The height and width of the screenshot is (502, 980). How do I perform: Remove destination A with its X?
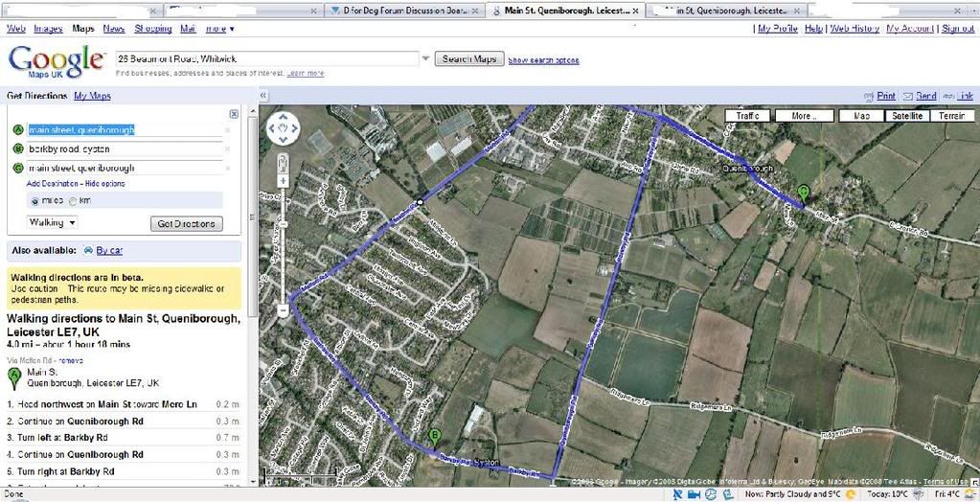(x=227, y=130)
